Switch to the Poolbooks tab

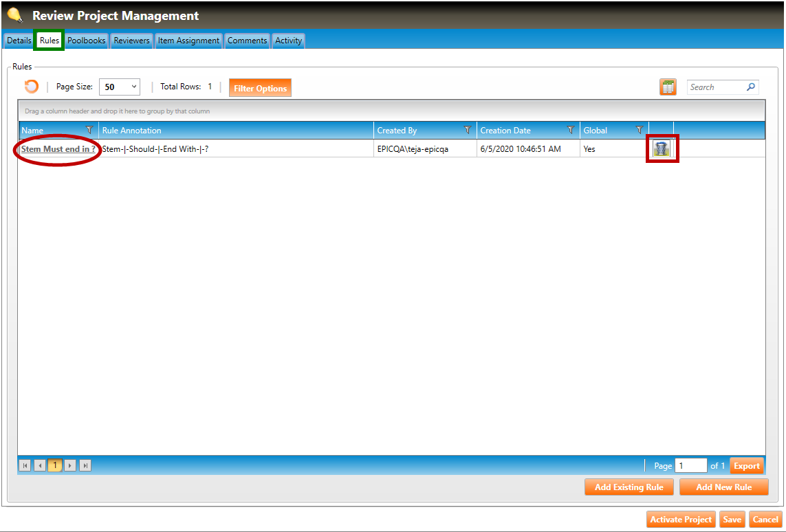click(87, 41)
